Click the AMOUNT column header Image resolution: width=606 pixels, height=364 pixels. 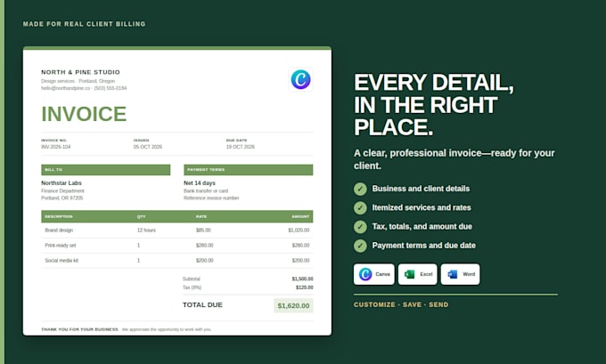[300, 216]
